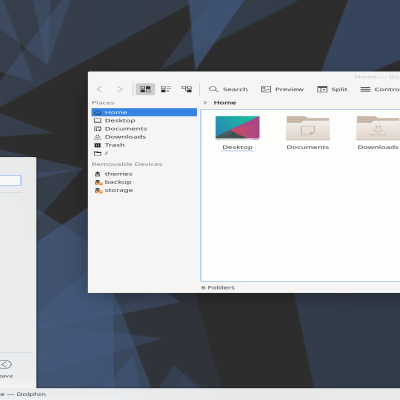The image size is (400, 400).
Task: Click the storage device icon
Action: (98, 190)
